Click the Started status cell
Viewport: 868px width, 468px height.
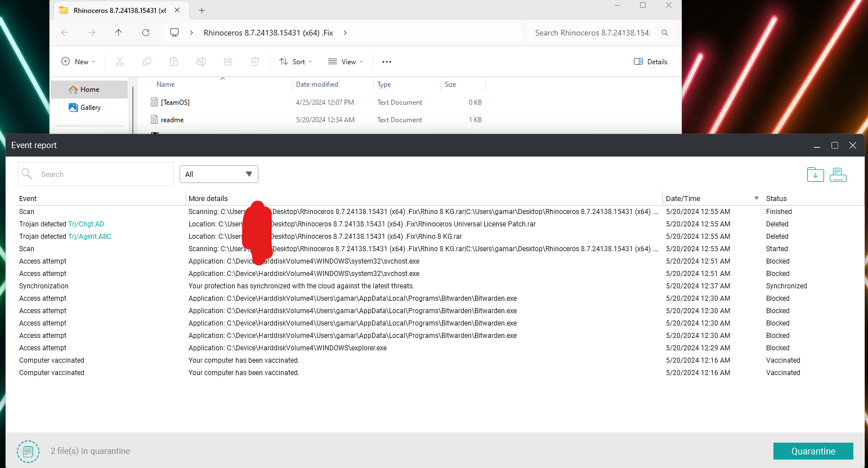[x=777, y=249]
